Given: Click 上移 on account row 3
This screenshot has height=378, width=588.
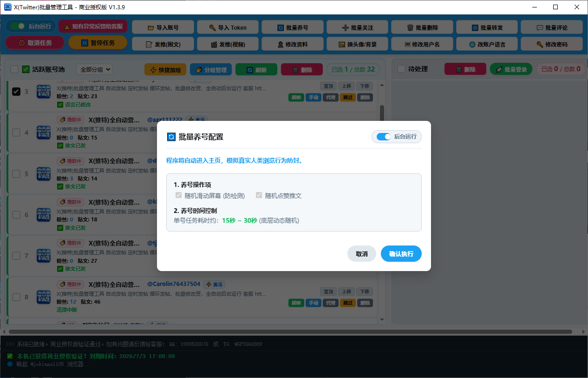Looking at the screenshot, I should (x=346, y=86).
